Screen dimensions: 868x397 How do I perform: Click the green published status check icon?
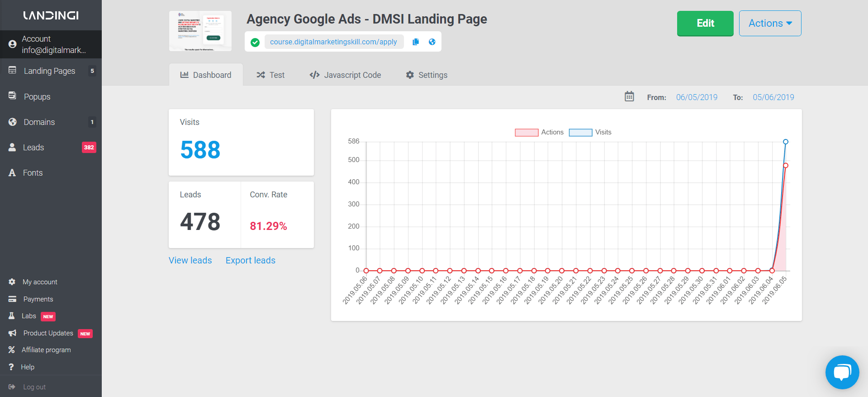tap(255, 42)
